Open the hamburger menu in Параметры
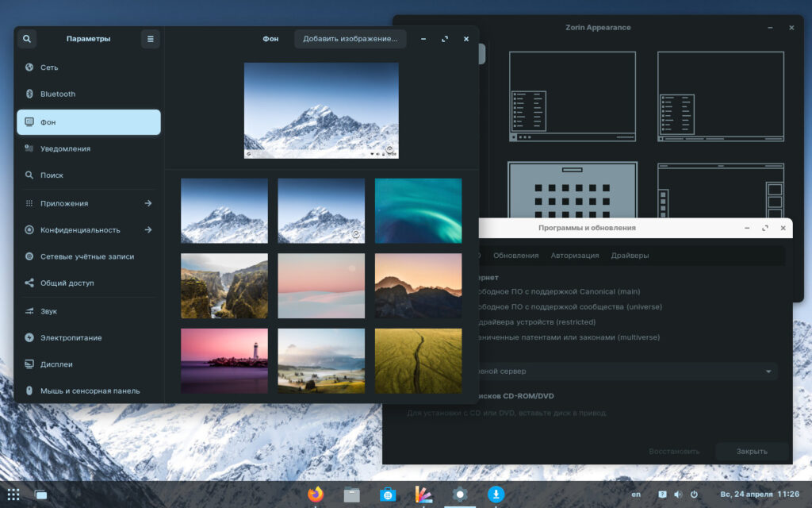812x508 pixels. 150,39
